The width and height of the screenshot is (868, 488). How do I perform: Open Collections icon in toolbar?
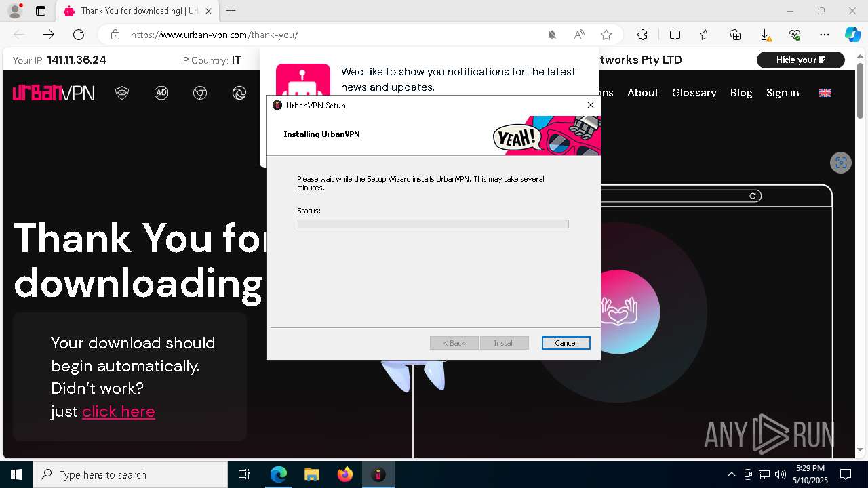pos(735,35)
